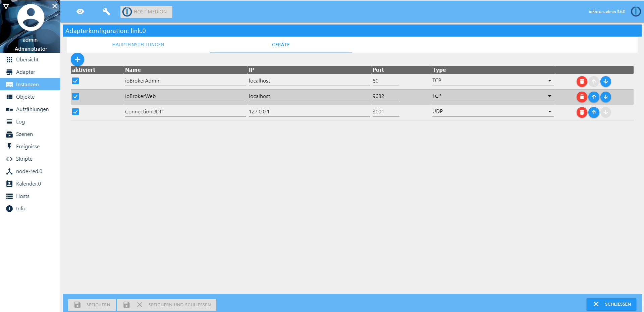644x312 pixels.
Task: Click the port 3001 field
Action: click(x=386, y=112)
